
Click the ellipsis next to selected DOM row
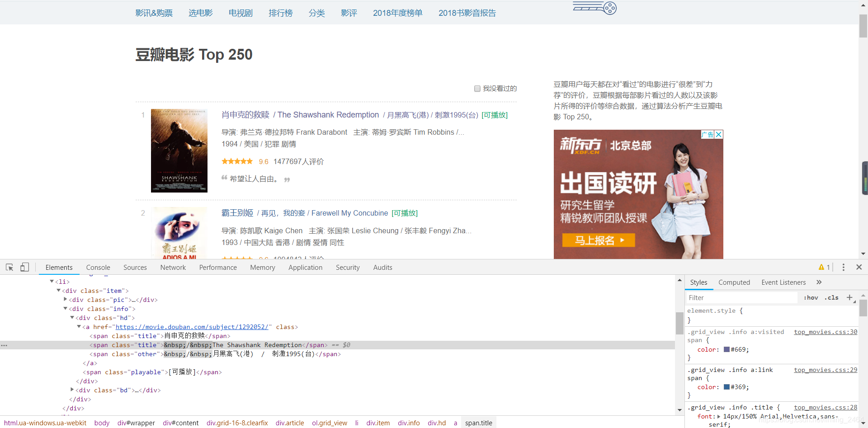(4, 345)
